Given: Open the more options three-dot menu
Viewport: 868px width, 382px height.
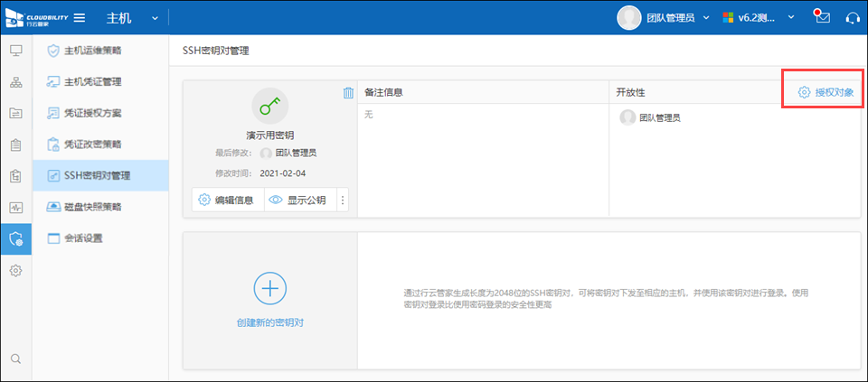Looking at the screenshot, I should coord(343,200).
